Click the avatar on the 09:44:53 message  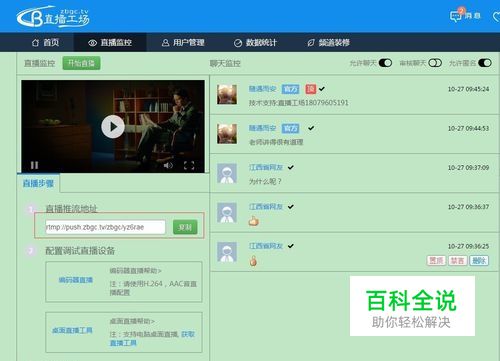pyautogui.click(x=227, y=134)
